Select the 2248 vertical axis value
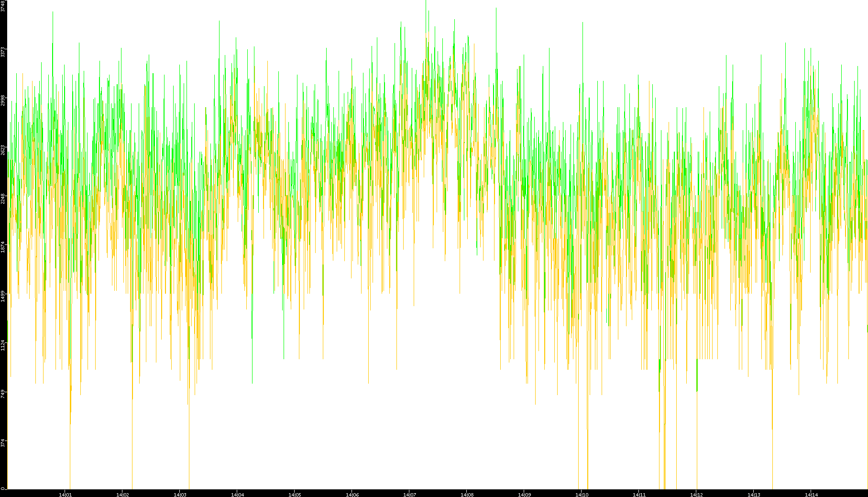Screen dimensions: 868x497 tap(3, 199)
